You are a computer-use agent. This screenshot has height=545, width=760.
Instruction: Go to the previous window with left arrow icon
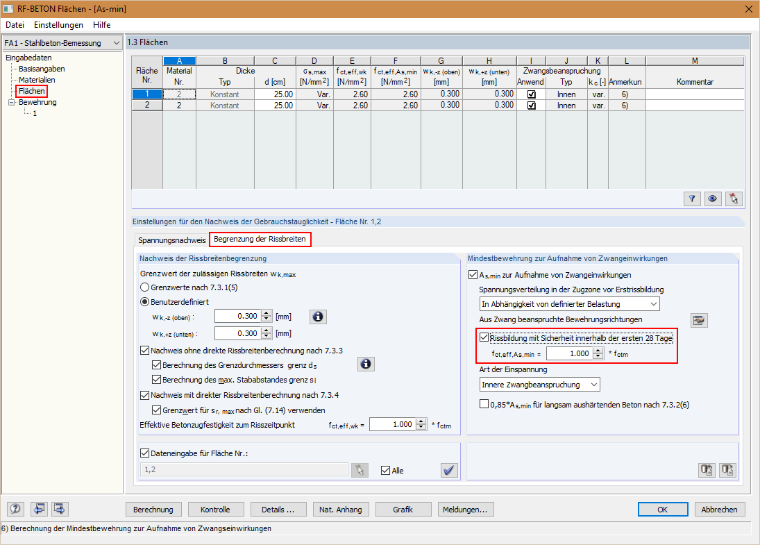(39, 509)
